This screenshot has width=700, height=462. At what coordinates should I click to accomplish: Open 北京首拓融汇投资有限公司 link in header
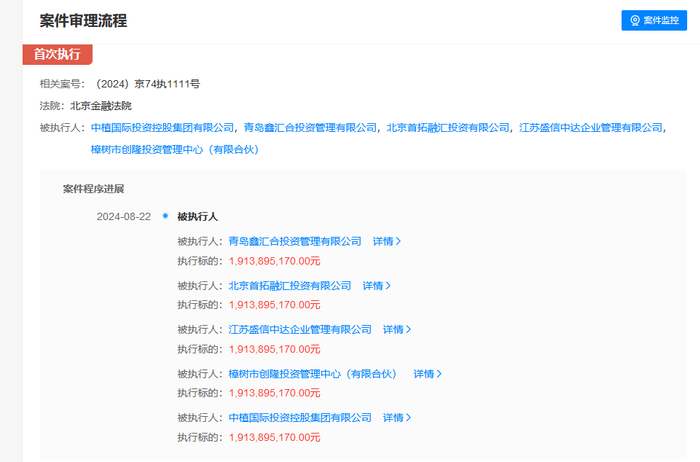tap(448, 128)
